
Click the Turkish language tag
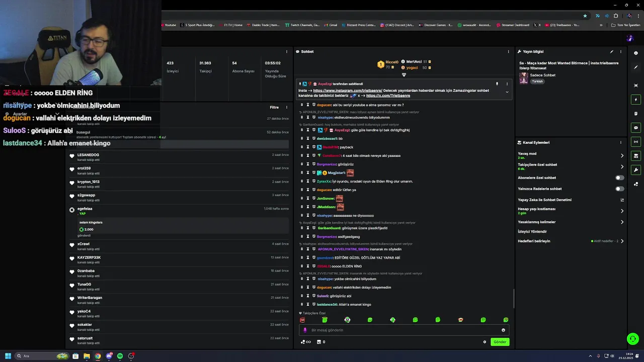pos(537,81)
